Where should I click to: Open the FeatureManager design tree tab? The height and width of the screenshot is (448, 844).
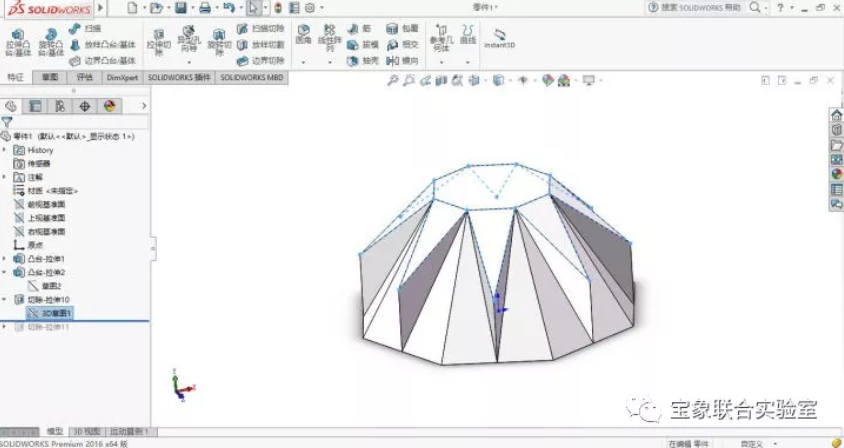coord(11,106)
